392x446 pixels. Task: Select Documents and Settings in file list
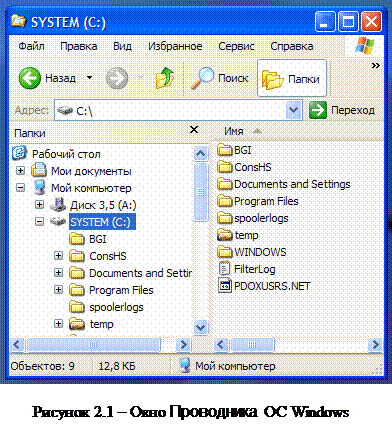point(292,184)
